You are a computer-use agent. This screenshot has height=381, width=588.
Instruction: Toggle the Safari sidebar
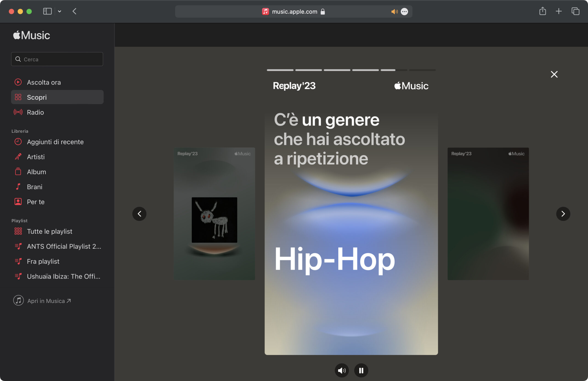[x=47, y=11]
